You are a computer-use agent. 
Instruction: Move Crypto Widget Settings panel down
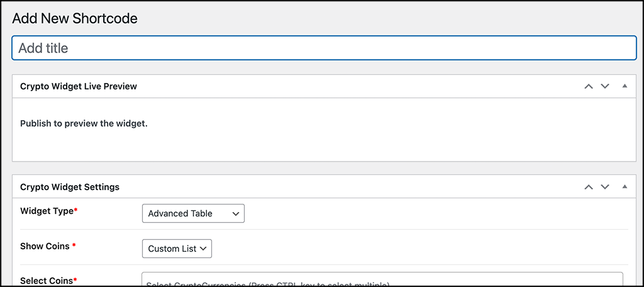[604, 187]
